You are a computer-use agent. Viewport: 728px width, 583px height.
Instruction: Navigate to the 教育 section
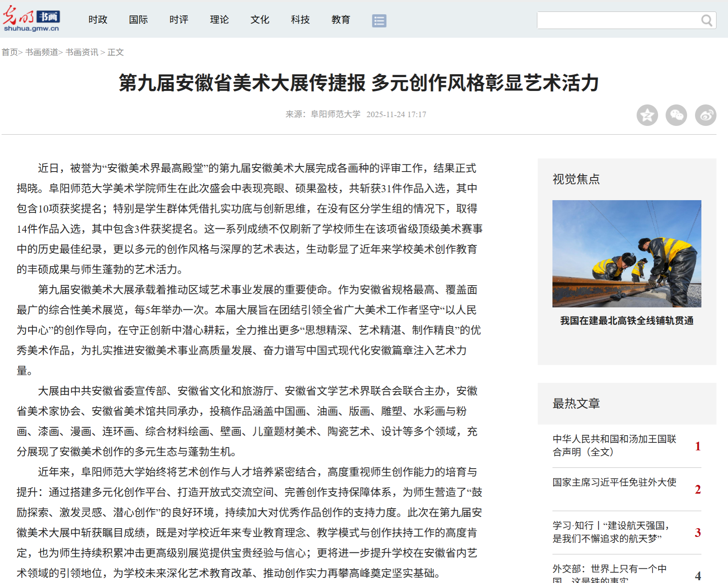(341, 19)
